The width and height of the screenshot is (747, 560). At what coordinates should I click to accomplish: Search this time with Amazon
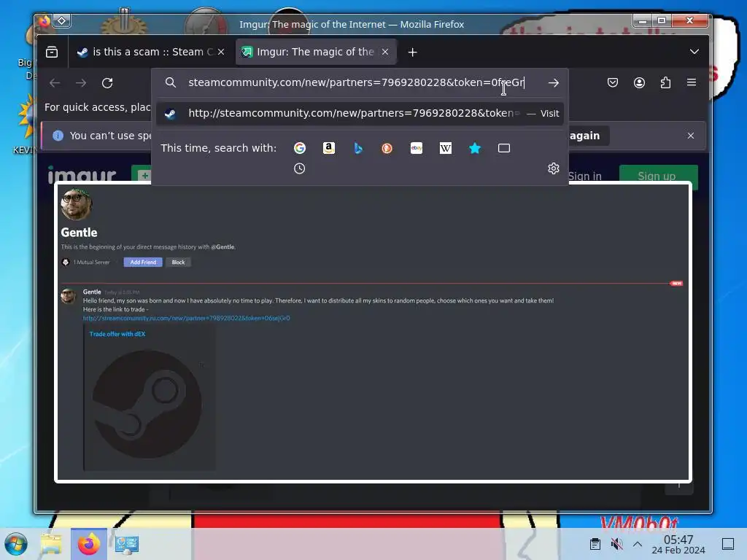pyautogui.click(x=329, y=148)
